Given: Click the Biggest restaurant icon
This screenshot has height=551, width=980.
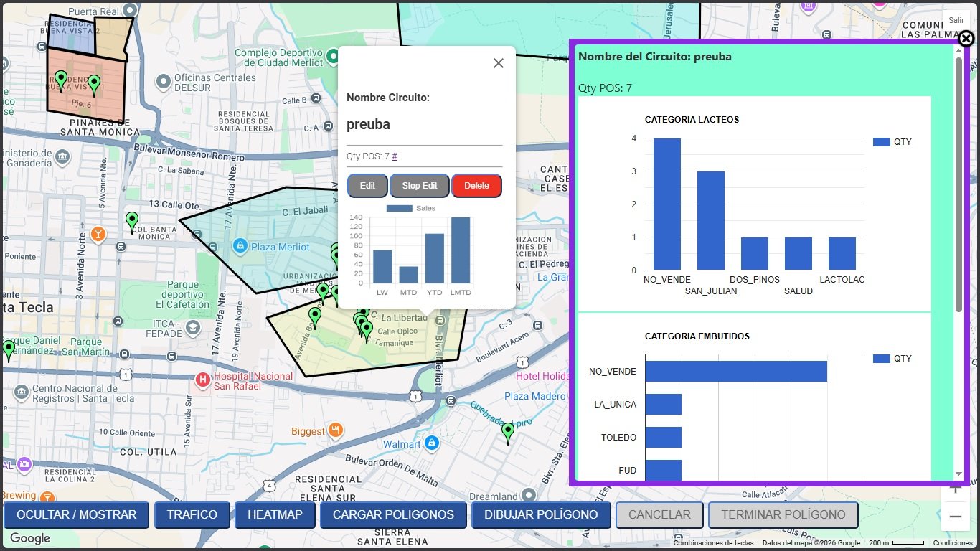Looking at the screenshot, I should coord(336,430).
